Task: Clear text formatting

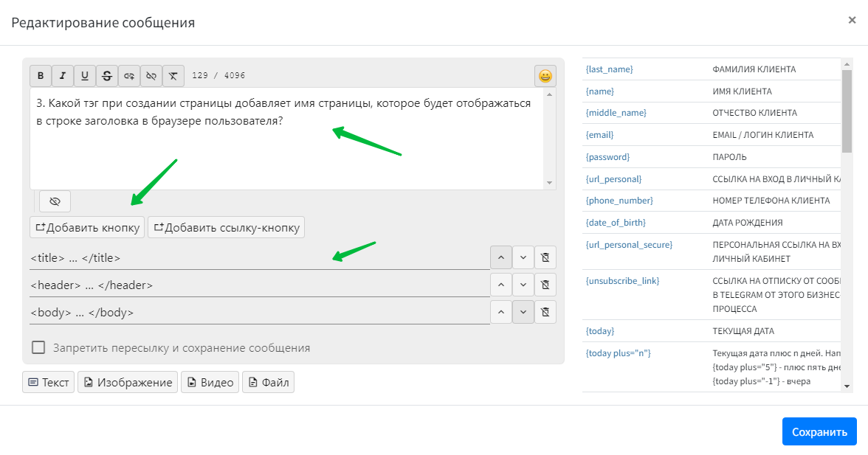Action: pos(173,76)
